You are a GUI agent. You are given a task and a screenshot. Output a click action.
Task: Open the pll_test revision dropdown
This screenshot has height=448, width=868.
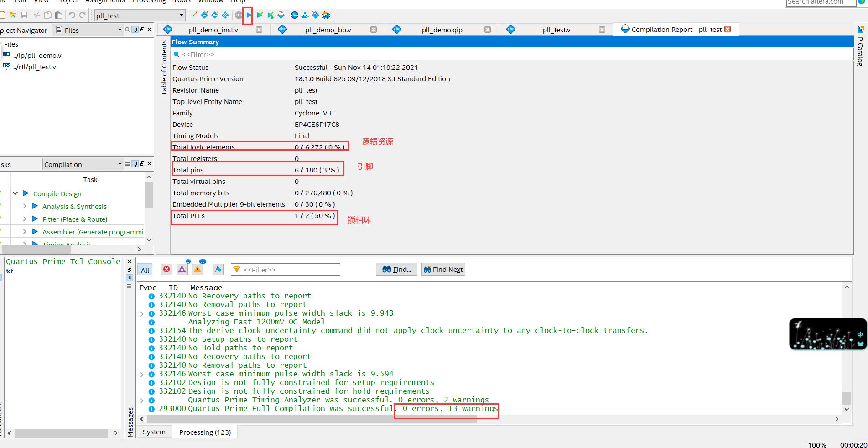click(140, 16)
